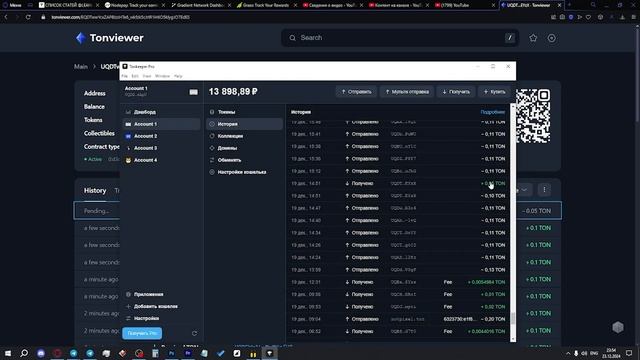Click Добавить кошелек add wallet
This screenshot has height=360, width=640.
pyautogui.click(x=155, y=307)
